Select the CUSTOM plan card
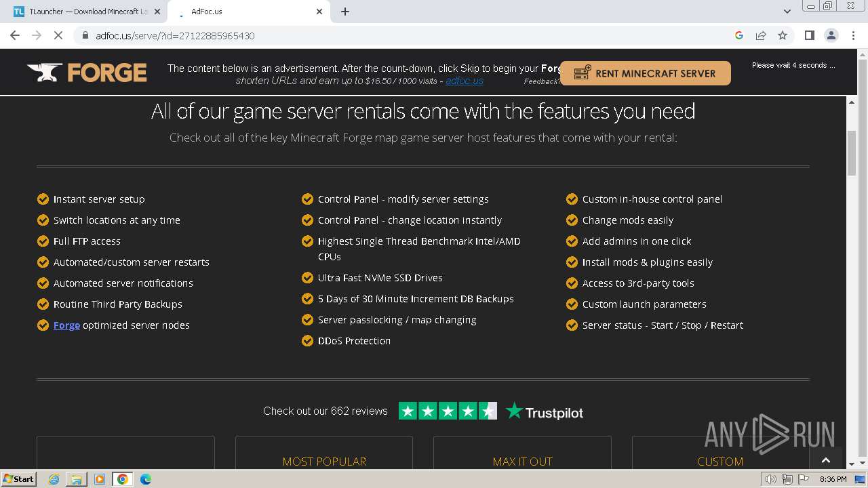This screenshot has width=868, height=488. 720,453
